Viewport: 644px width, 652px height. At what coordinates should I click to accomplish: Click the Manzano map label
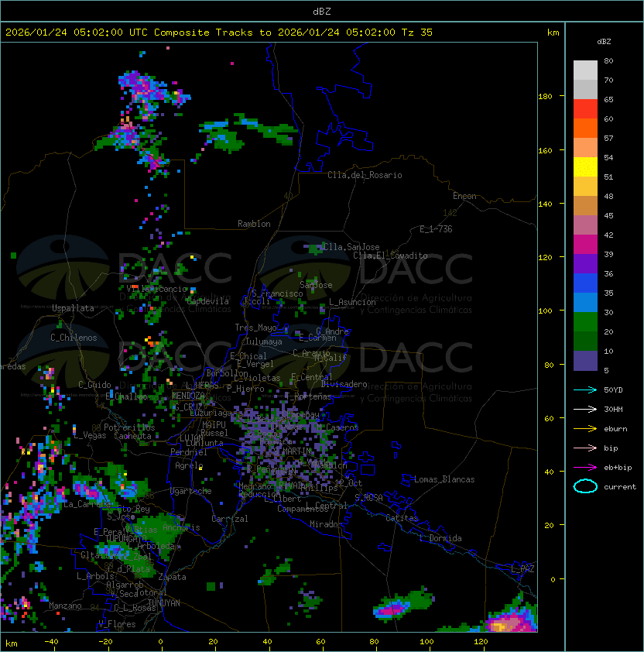65,606
